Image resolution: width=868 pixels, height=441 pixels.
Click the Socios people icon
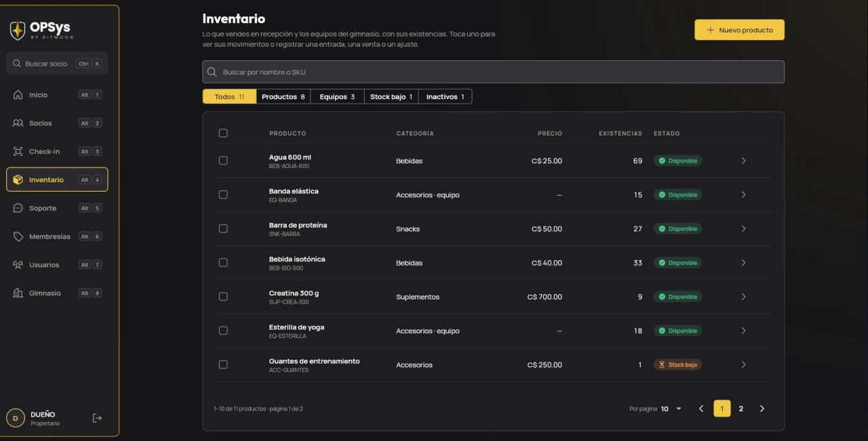(x=18, y=123)
